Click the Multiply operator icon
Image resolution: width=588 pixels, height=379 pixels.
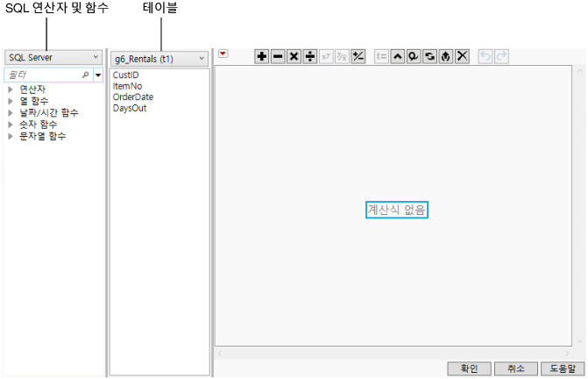294,57
